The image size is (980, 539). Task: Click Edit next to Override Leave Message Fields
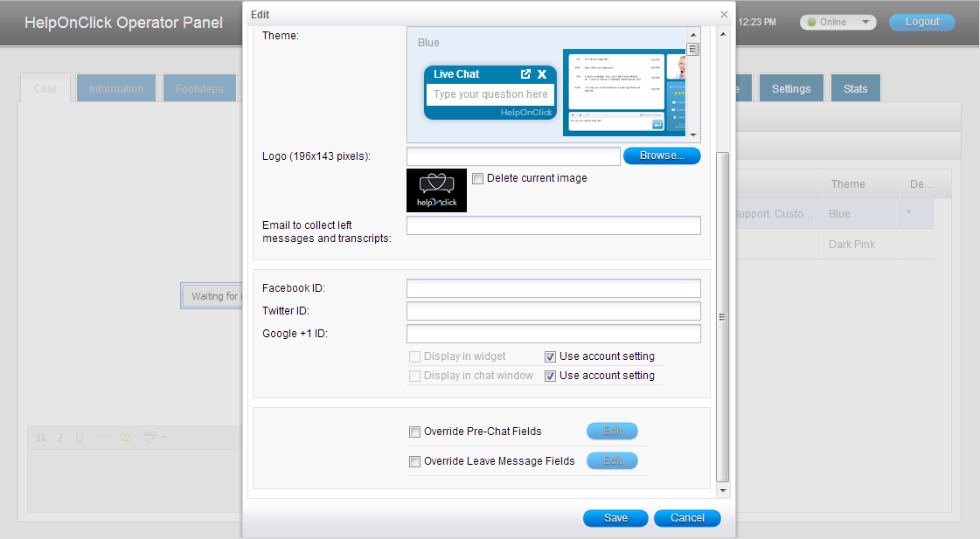pos(612,461)
